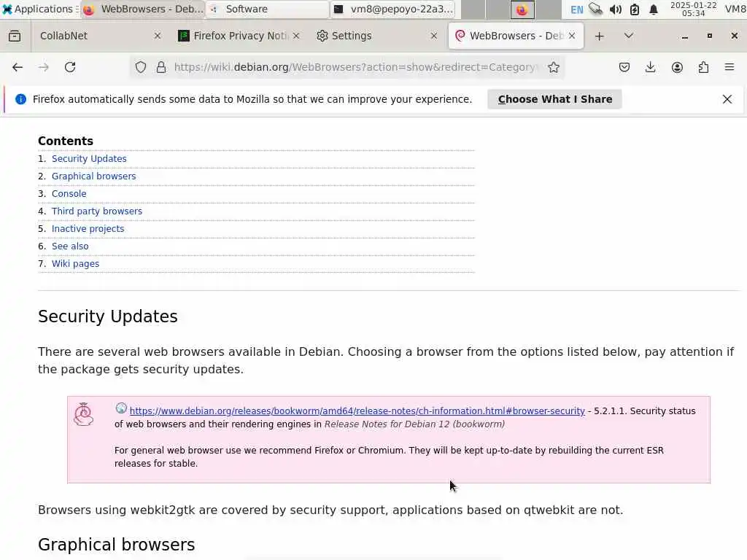Viewport: 747px width, 560px height.
Task: Go back to the previous page
Action: (18, 67)
